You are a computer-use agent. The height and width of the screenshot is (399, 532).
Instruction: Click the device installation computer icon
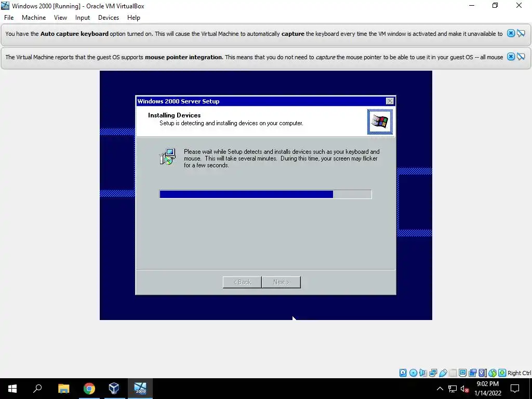point(168,156)
